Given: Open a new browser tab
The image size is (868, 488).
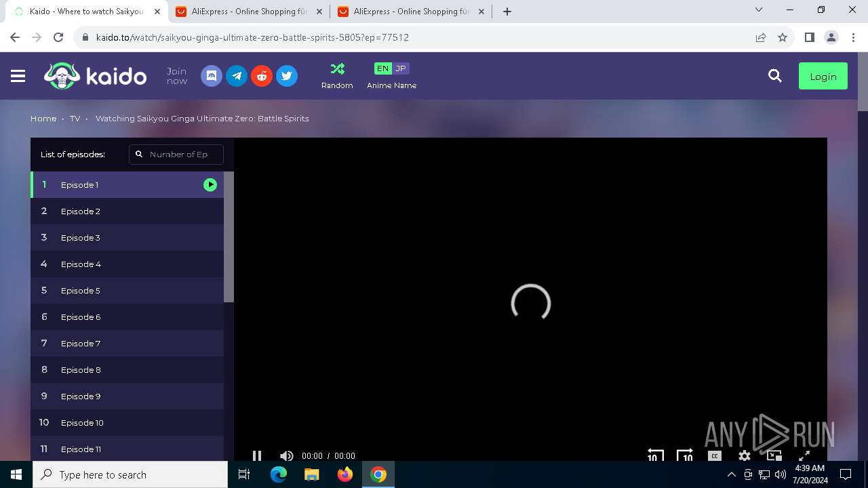Looking at the screenshot, I should click(507, 12).
